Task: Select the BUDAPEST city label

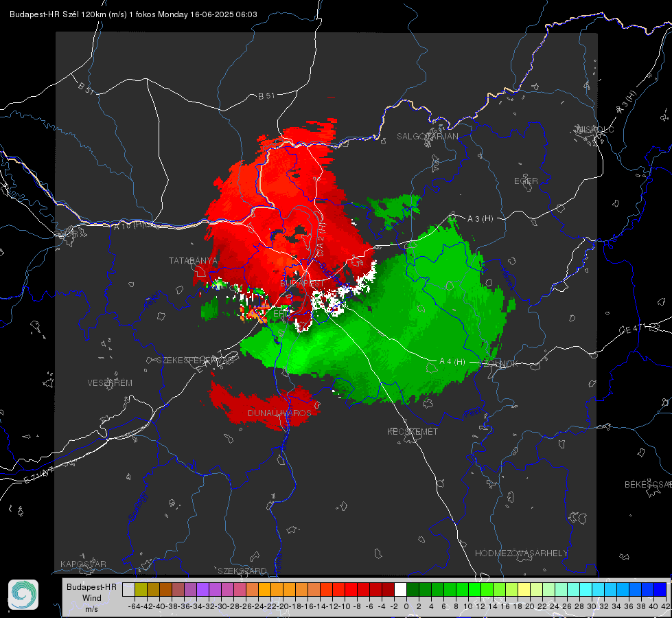Action: click(x=302, y=284)
